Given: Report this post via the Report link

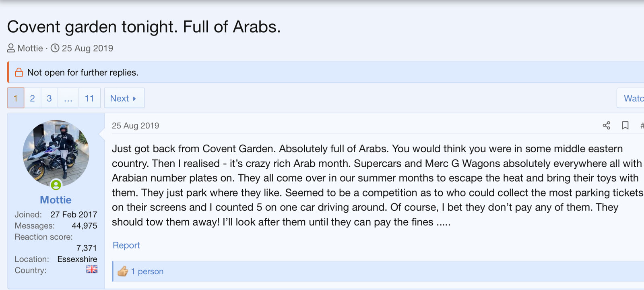Looking at the screenshot, I should [x=126, y=245].
